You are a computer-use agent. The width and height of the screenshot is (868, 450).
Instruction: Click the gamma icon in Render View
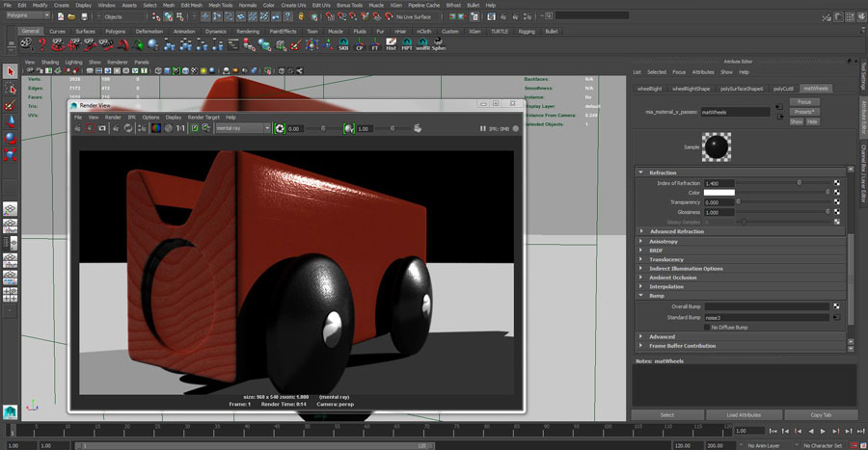pyautogui.click(x=349, y=128)
